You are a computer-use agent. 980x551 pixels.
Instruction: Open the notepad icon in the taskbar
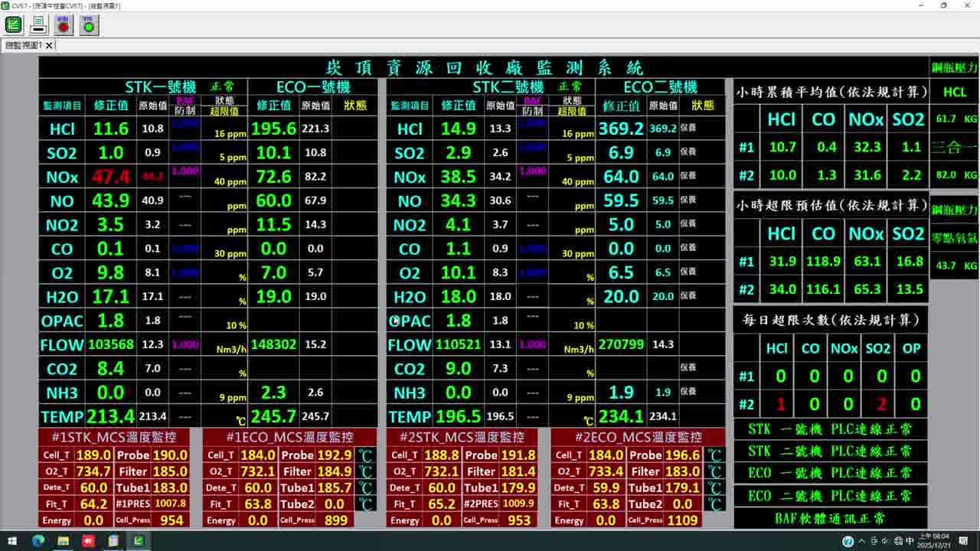[113, 541]
